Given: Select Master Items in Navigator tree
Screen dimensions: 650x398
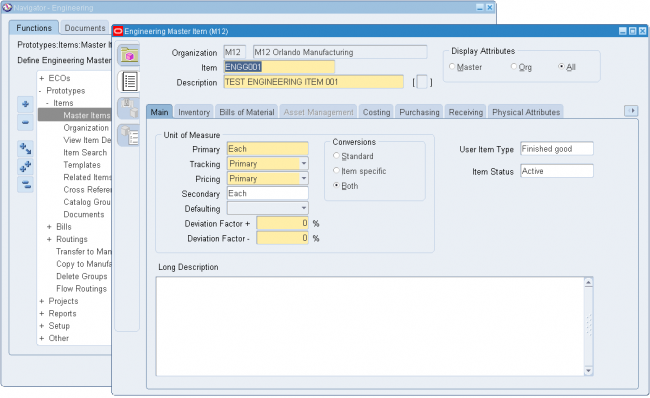Looking at the screenshot, I should 87,115.
